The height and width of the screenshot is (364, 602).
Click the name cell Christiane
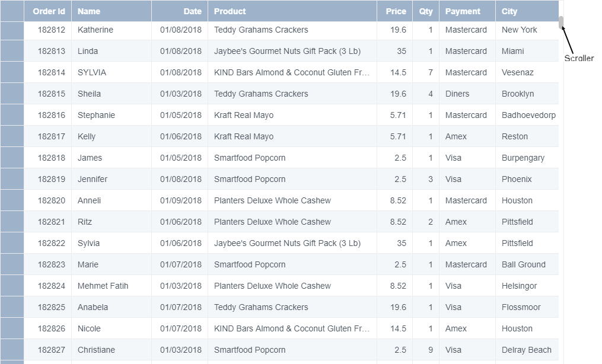click(112, 350)
